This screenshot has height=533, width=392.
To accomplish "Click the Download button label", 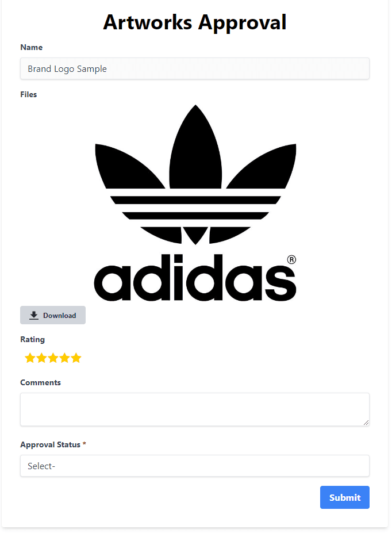I will [59, 316].
